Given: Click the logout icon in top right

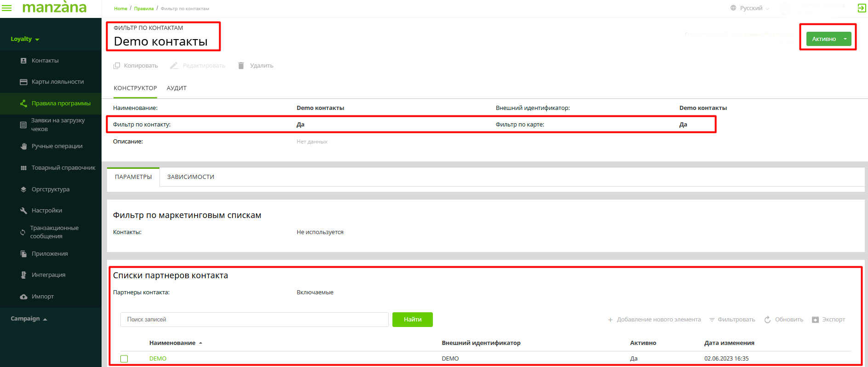Looking at the screenshot, I should (862, 8).
